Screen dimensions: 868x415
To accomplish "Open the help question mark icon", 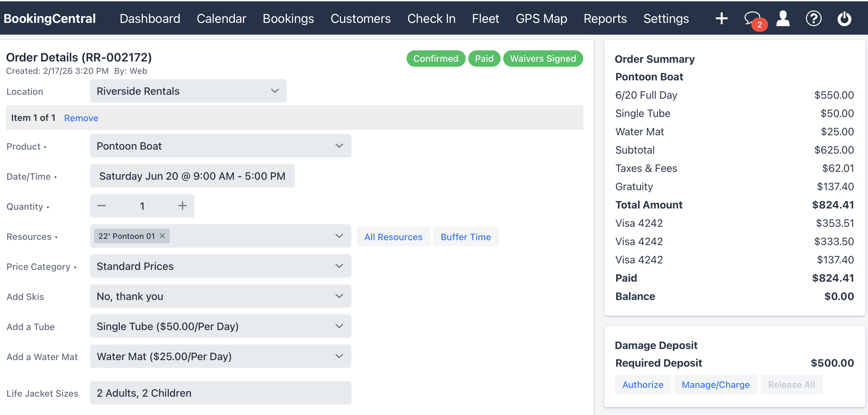I will [813, 18].
